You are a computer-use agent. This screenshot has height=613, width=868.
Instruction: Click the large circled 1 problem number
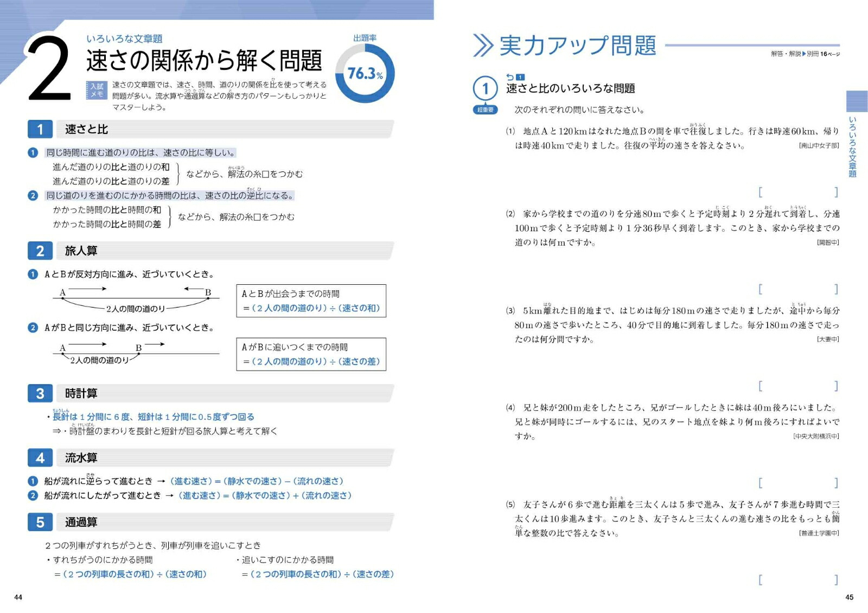tap(485, 88)
